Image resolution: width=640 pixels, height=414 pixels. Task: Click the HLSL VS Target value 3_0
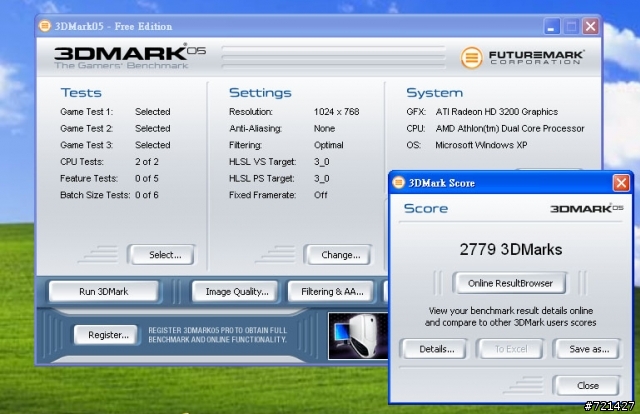pos(322,162)
